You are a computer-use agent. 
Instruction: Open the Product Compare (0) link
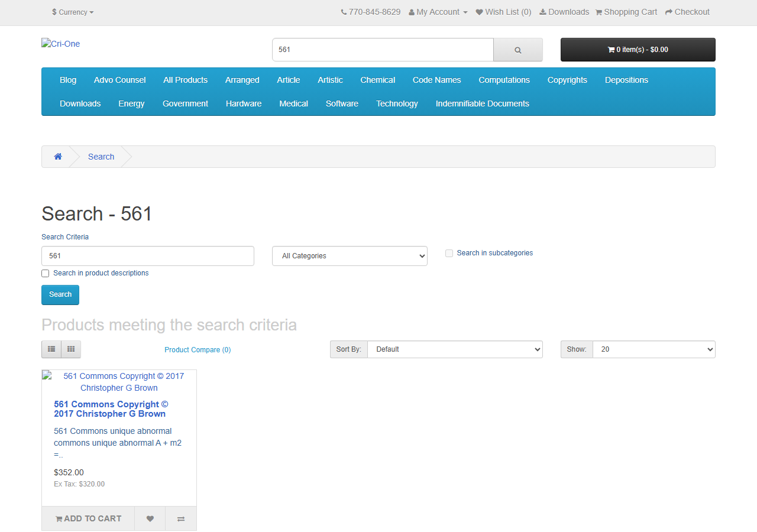coord(198,350)
